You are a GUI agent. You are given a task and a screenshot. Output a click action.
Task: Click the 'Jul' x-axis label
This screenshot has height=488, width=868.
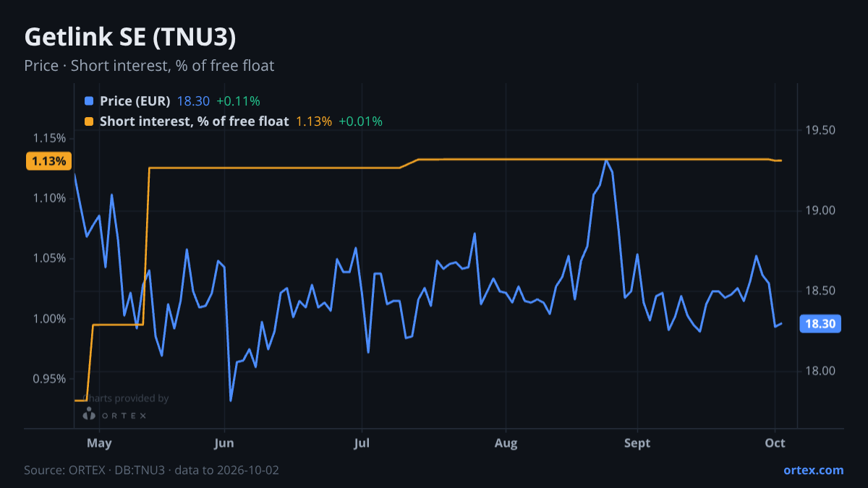point(361,443)
